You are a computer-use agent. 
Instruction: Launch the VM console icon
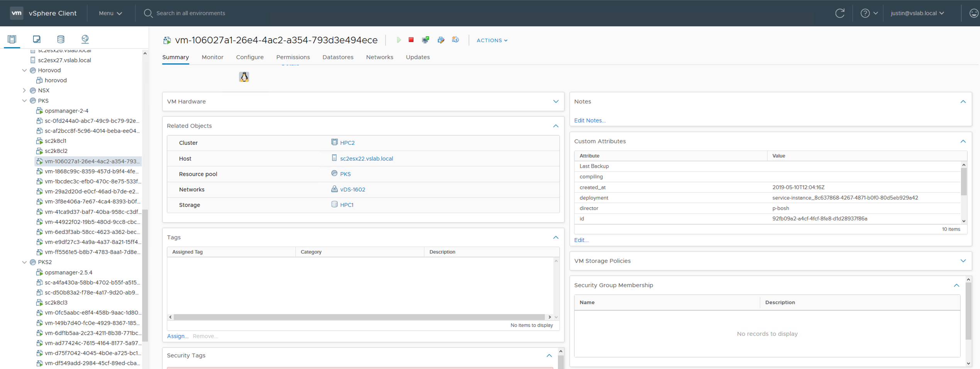pyautogui.click(x=426, y=40)
